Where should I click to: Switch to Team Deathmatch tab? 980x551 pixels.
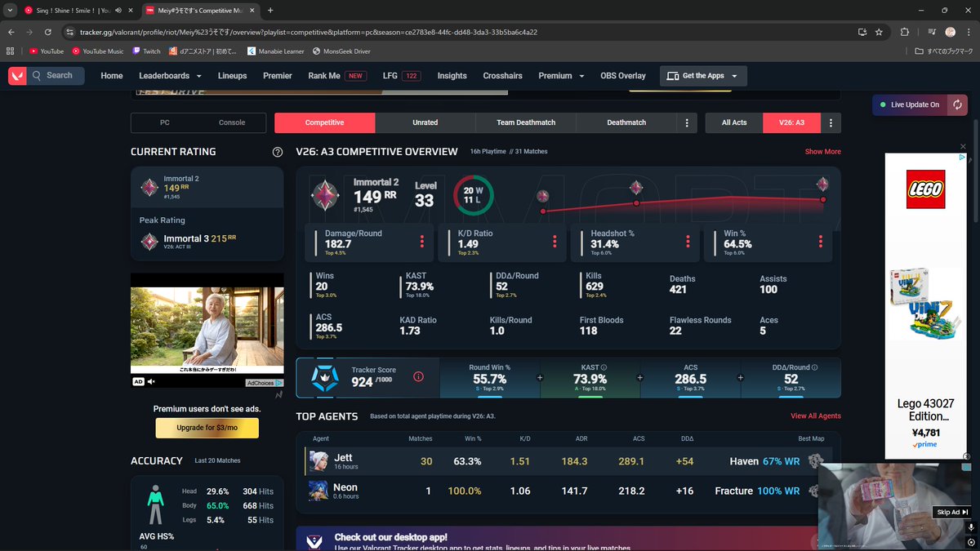pos(526,122)
